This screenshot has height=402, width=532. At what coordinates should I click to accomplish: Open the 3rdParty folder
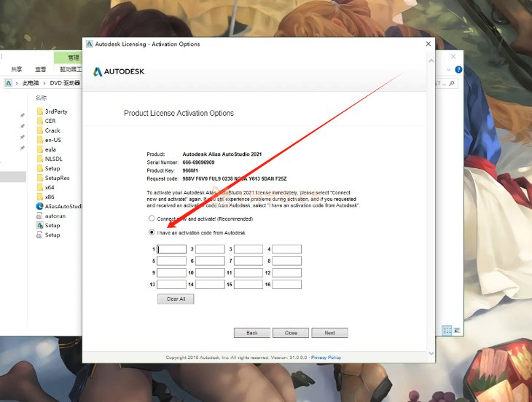point(52,111)
